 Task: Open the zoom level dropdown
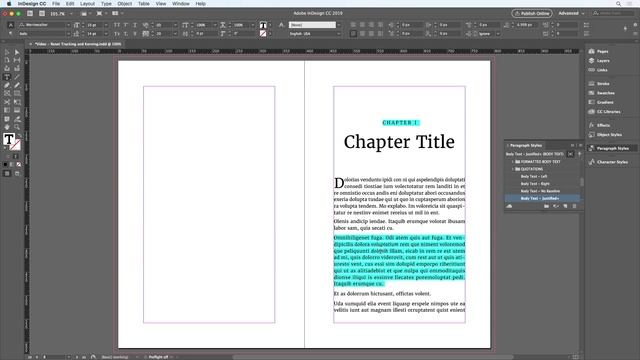[71, 13]
